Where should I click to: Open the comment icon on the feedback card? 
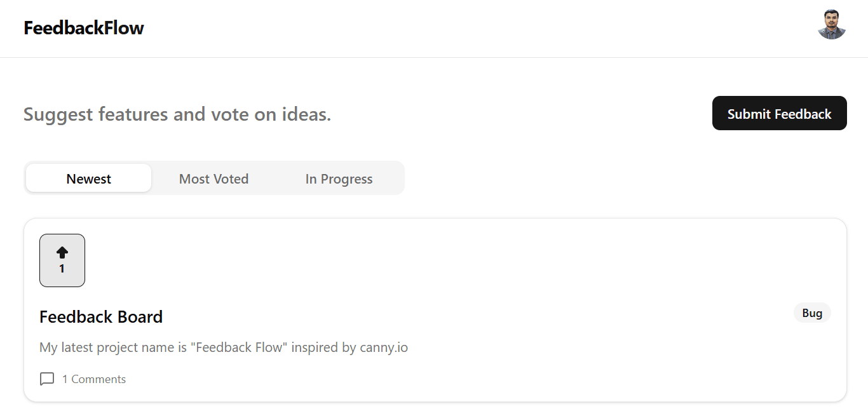pyautogui.click(x=46, y=379)
